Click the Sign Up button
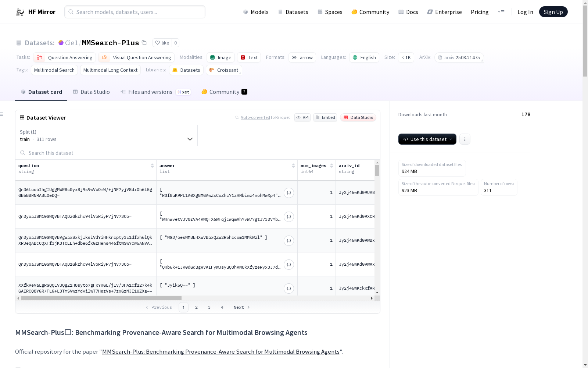588x368 pixels. pos(553,12)
